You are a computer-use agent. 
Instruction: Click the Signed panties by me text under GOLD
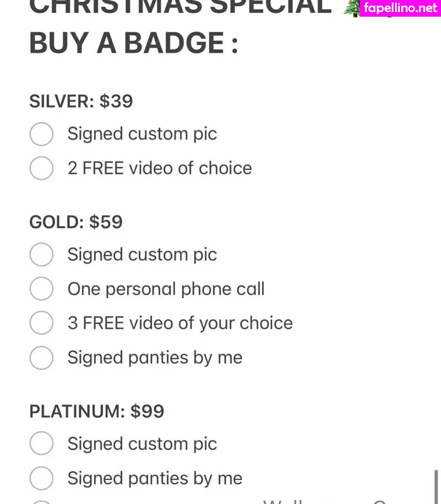155,358
